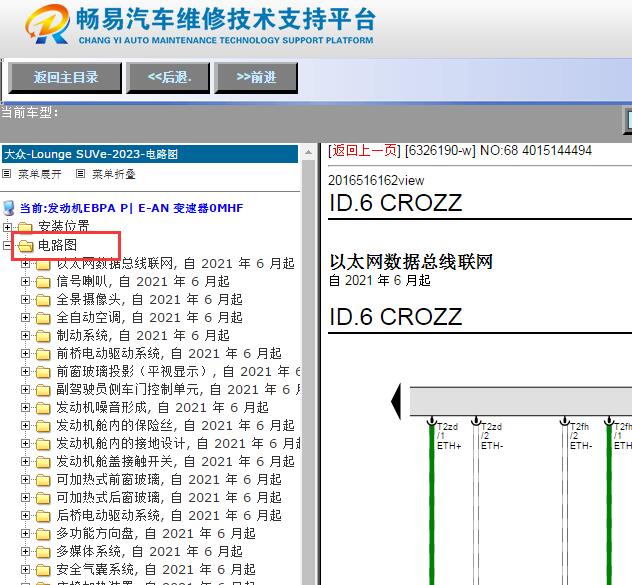Click folder icon of 制动系统

click(43, 336)
